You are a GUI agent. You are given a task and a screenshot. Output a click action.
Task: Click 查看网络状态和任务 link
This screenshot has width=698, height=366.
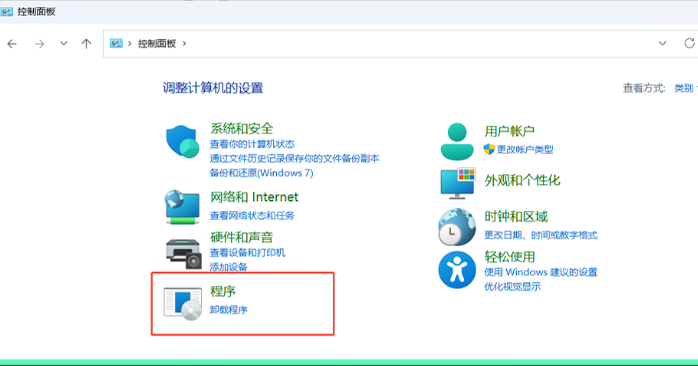coord(252,216)
